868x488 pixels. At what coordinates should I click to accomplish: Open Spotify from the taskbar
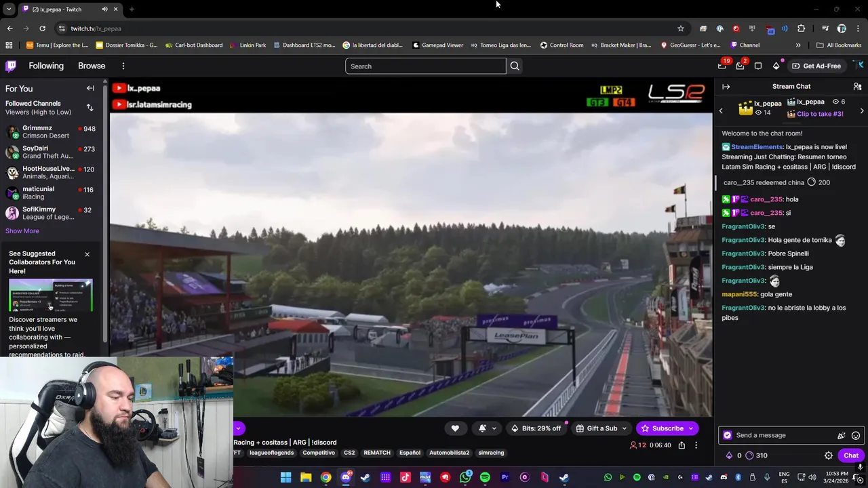tap(485, 477)
